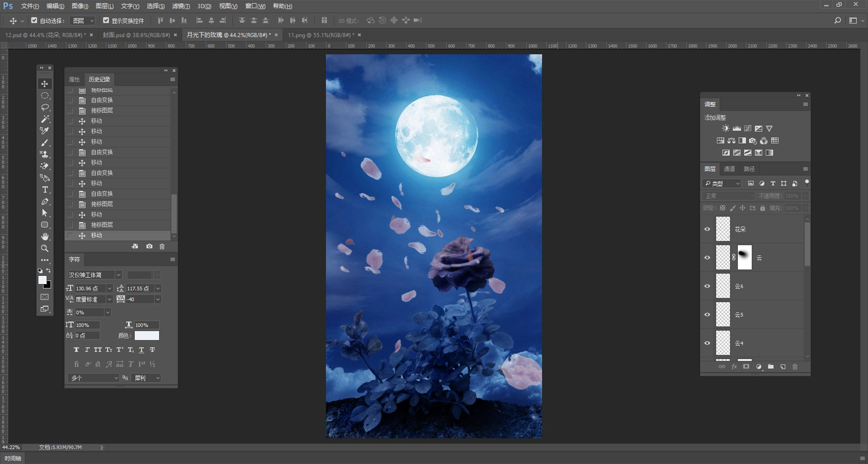Viewport: 868px width, 464px height.
Task: Toggle Show Transform Controls checkbox
Action: (106, 20)
